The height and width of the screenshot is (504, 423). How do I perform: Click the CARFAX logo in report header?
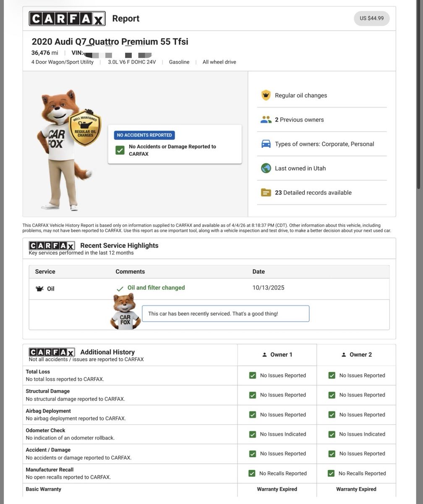pyautogui.click(x=67, y=18)
